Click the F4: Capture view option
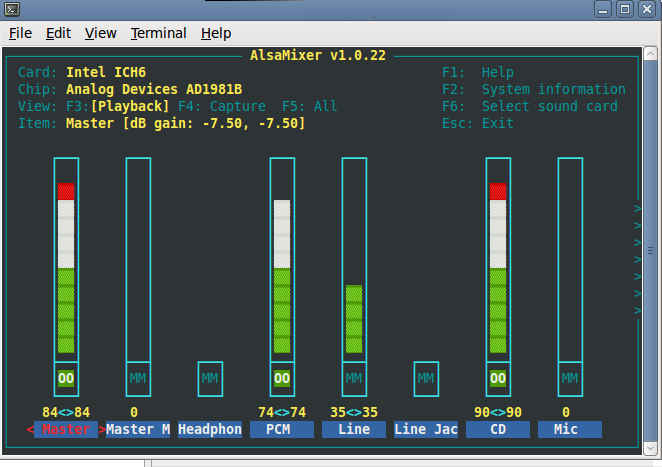Viewport: 662px width, 467px height. tap(222, 106)
